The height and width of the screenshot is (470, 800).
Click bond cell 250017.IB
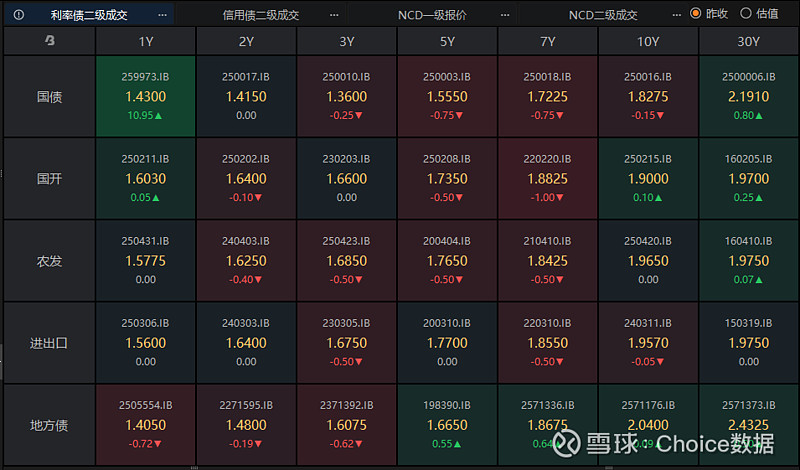pos(246,96)
